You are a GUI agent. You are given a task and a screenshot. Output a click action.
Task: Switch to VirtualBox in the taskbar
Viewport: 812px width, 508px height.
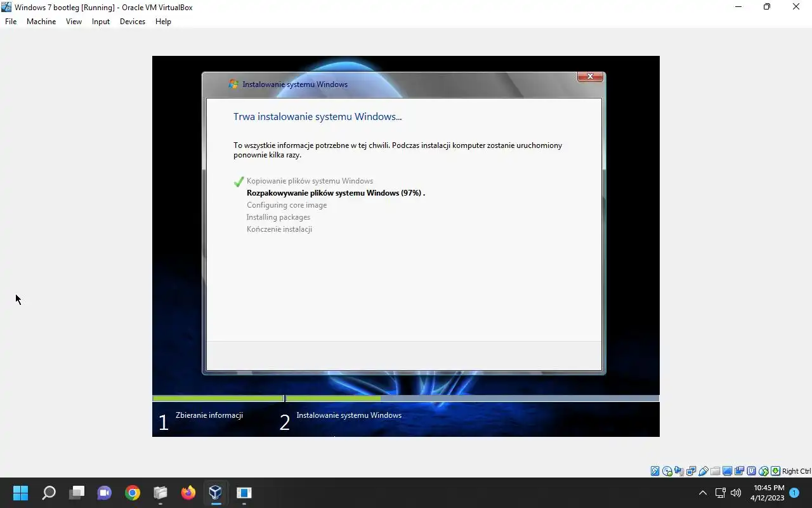click(x=216, y=493)
